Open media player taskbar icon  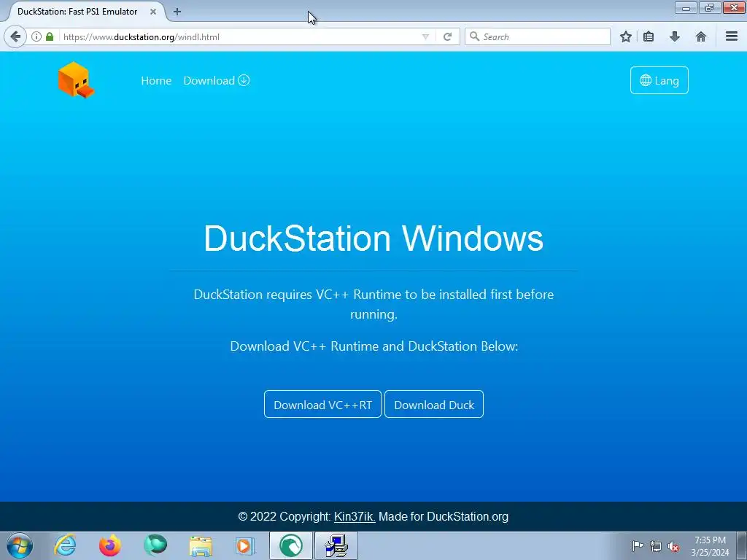pyautogui.click(x=245, y=545)
